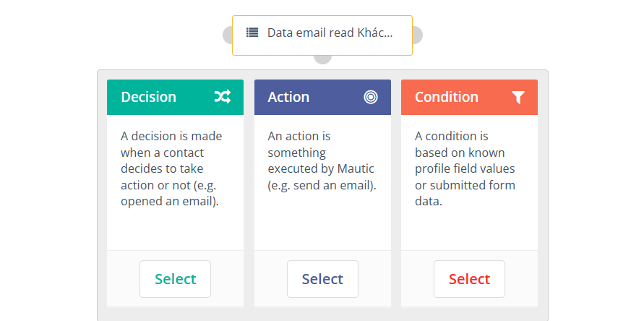Click the bottom connector dot of the node
Image resolution: width=644 pixels, height=321 pixels.
322,59
